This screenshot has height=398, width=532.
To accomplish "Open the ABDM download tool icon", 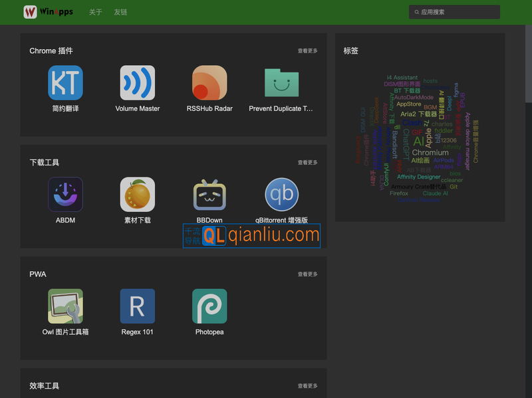I will tap(65, 195).
